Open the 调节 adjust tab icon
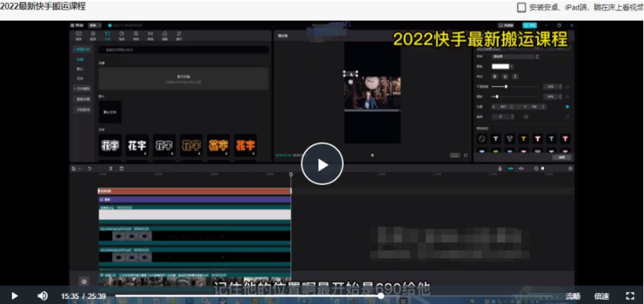Screen dimensions: 644x304 179,35
